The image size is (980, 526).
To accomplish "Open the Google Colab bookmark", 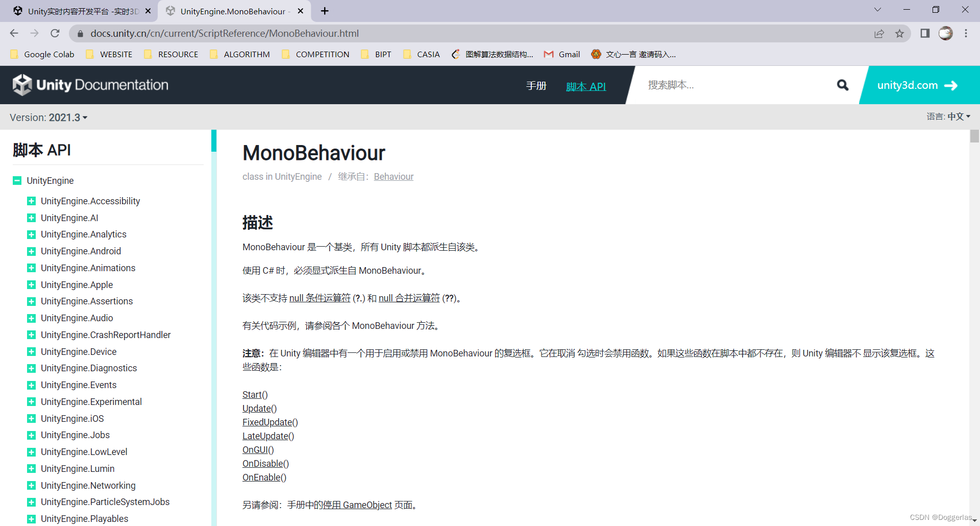I will 42,54.
